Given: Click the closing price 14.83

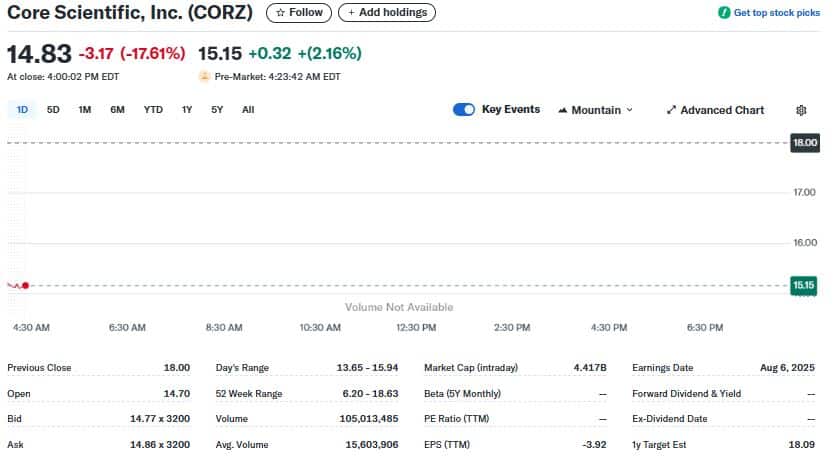Looking at the screenshot, I should (x=39, y=54).
